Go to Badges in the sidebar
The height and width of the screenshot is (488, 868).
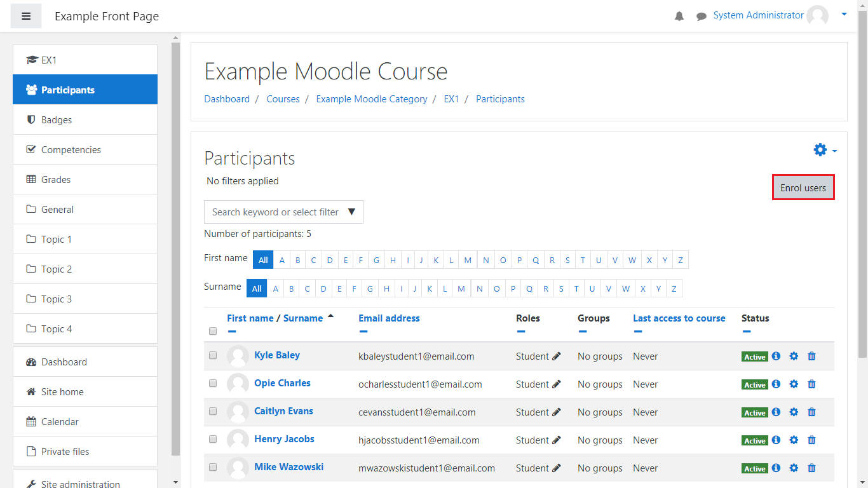pos(57,120)
